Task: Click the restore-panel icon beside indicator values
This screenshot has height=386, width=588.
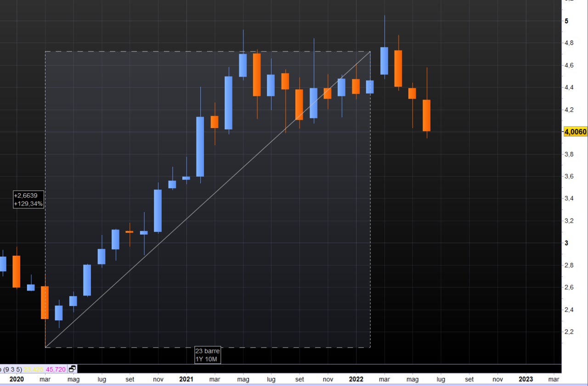Action: [73, 369]
